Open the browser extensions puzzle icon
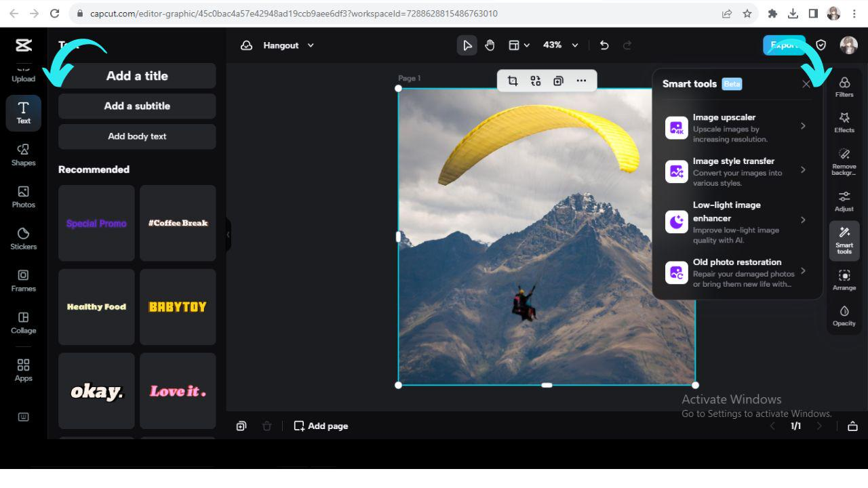This screenshot has width=868, height=488. 772,14
